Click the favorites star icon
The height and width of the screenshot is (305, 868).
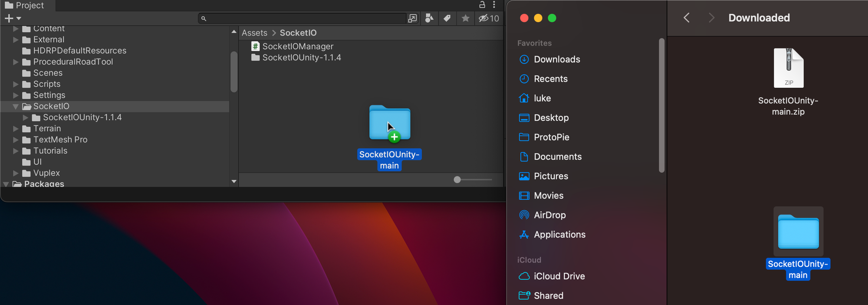coord(465,18)
